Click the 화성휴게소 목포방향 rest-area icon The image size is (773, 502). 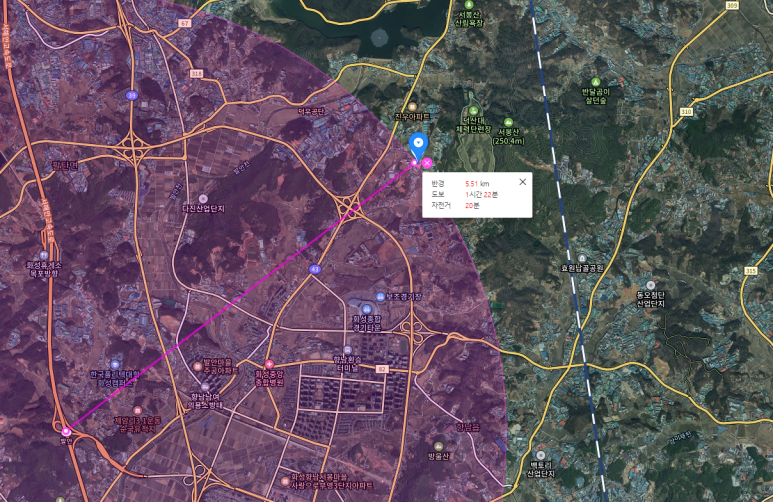click(x=44, y=255)
